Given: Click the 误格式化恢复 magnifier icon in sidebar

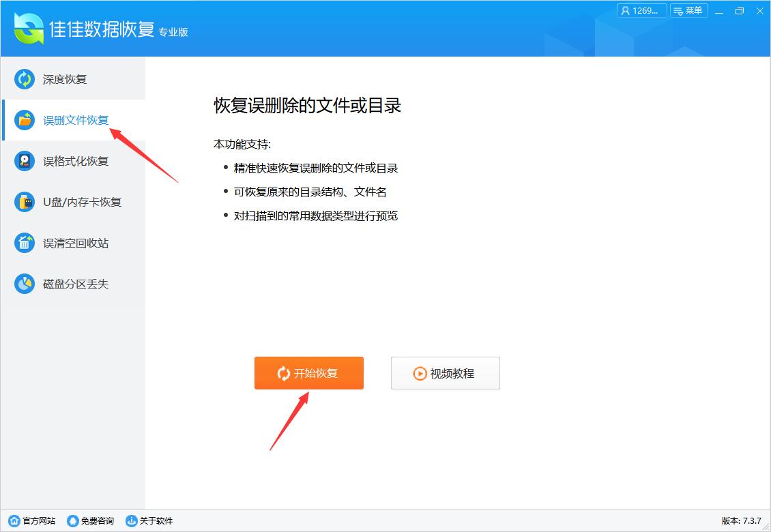Looking at the screenshot, I should 25,161.
